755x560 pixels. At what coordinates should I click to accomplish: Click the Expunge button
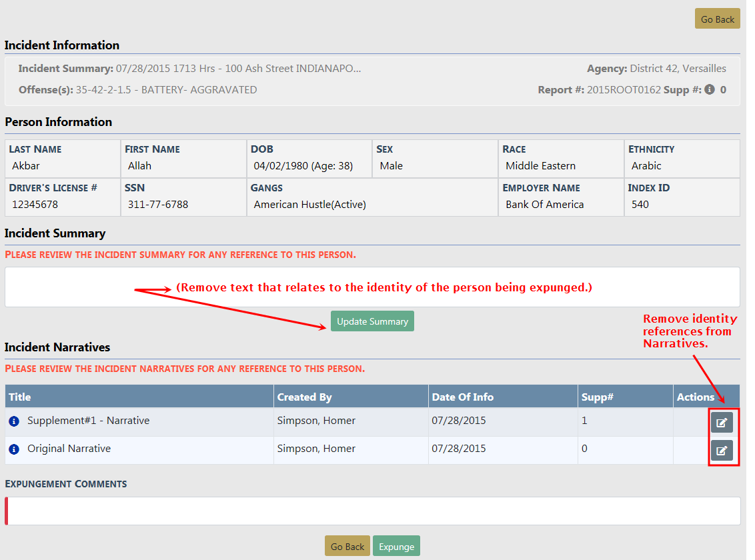396,547
